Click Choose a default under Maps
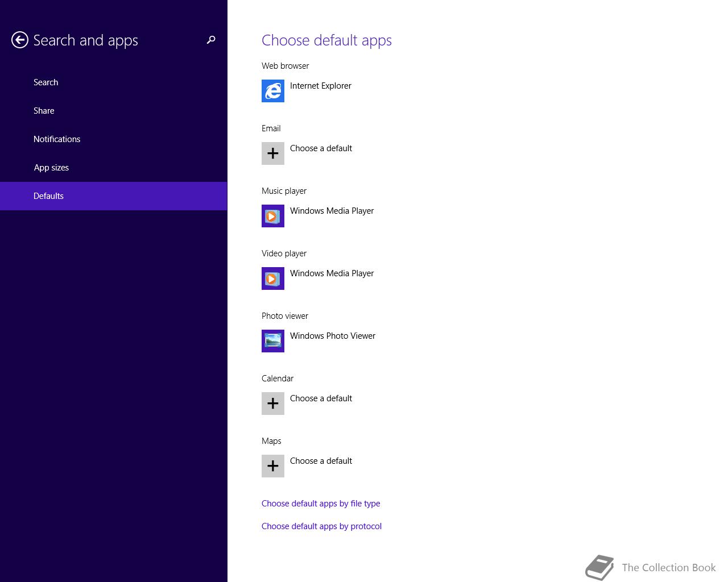Screen dimensions: 728x582 tap(321, 461)
